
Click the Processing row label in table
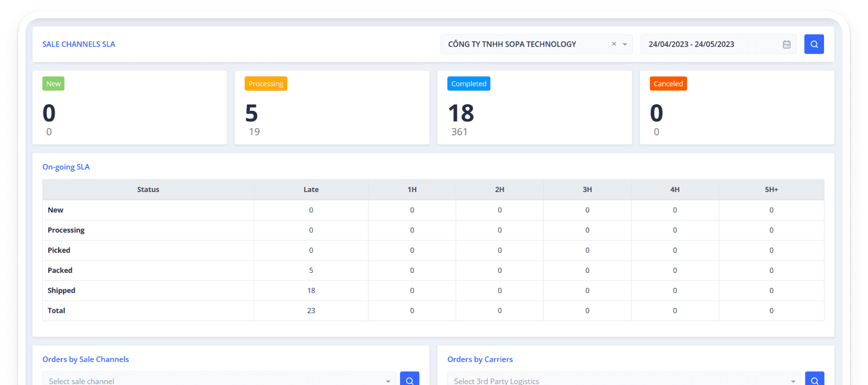(x=66, y=230)
